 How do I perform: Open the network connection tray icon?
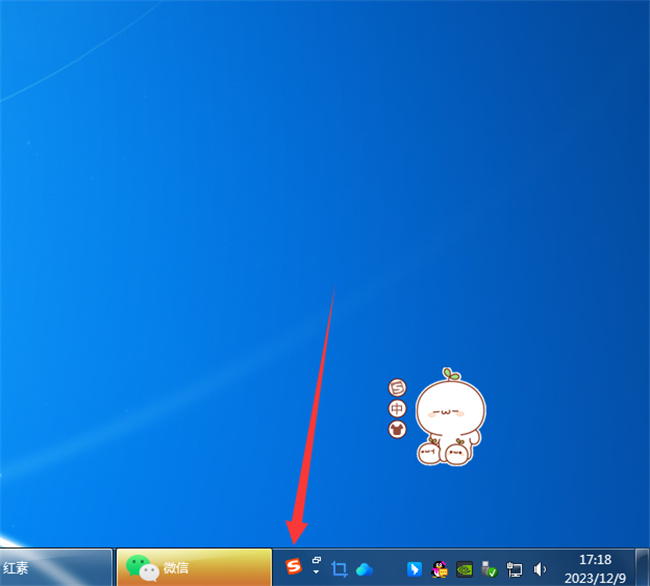coord(514,569)
